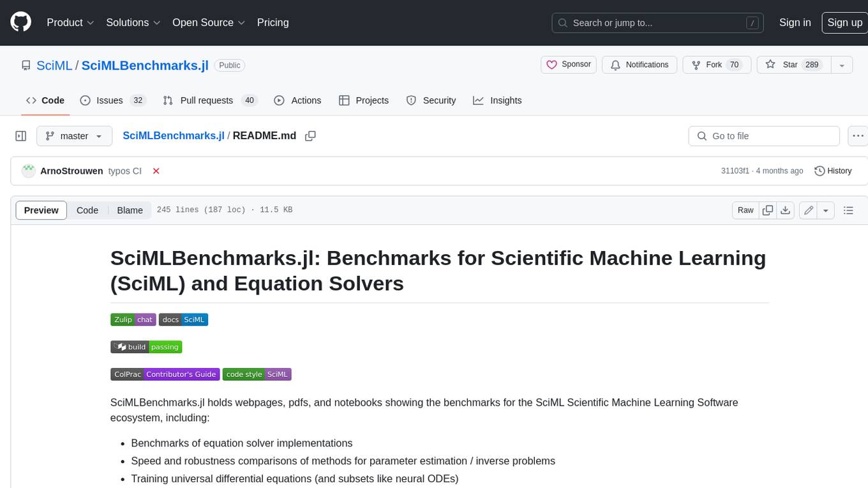View the 70 forks count
The height and width of the screenshot is (488, 868).
pos(734,65)
